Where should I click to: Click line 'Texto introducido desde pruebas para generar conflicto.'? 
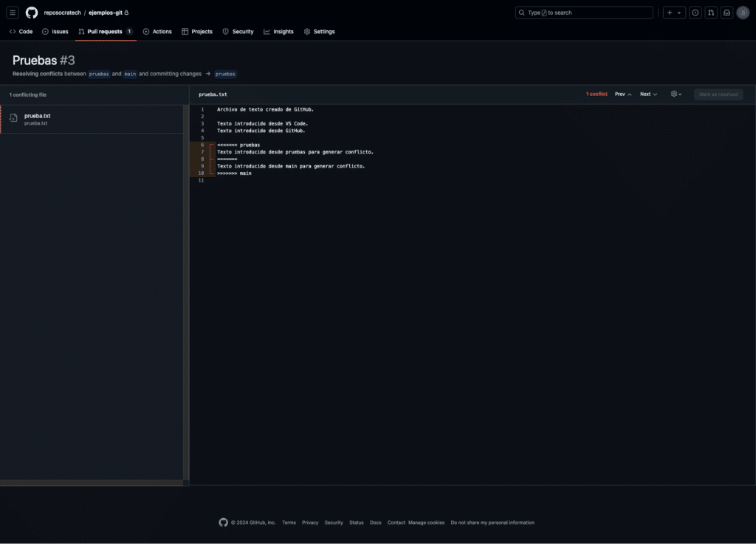pos(295,152)
